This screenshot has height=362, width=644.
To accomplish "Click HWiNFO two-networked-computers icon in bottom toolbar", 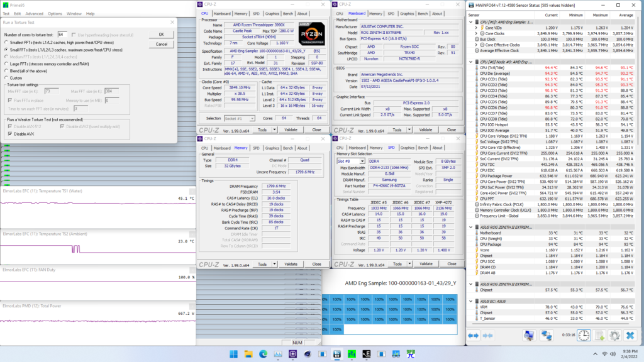I will (x=547, y=336).
